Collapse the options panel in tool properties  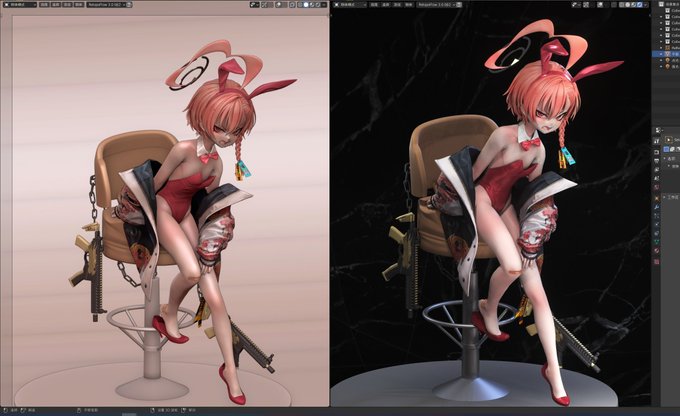click(665, 158)
